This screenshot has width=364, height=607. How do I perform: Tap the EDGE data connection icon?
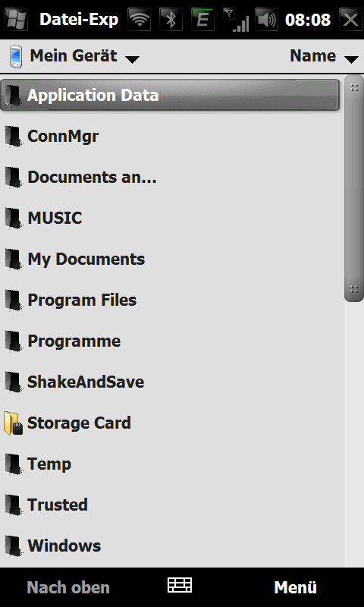(x=202, y=20)
